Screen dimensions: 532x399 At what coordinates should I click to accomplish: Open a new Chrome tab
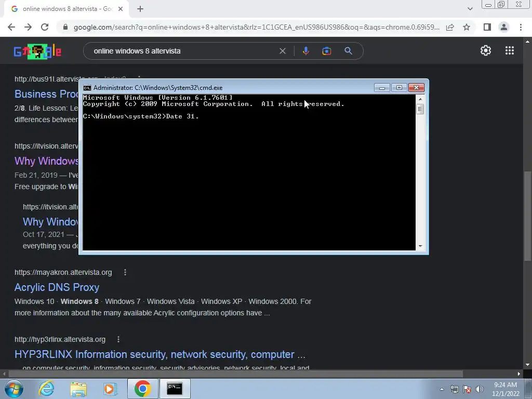tap(140, 9)
